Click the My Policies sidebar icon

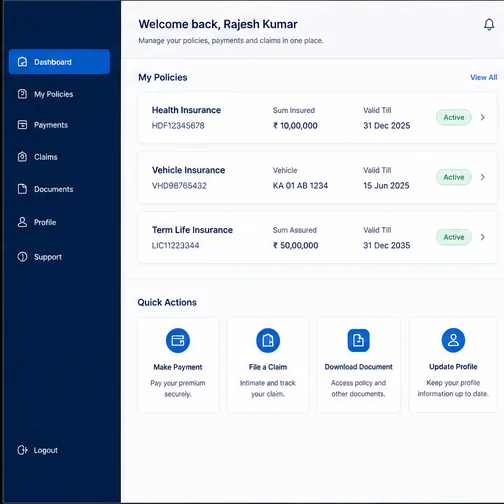22,94
